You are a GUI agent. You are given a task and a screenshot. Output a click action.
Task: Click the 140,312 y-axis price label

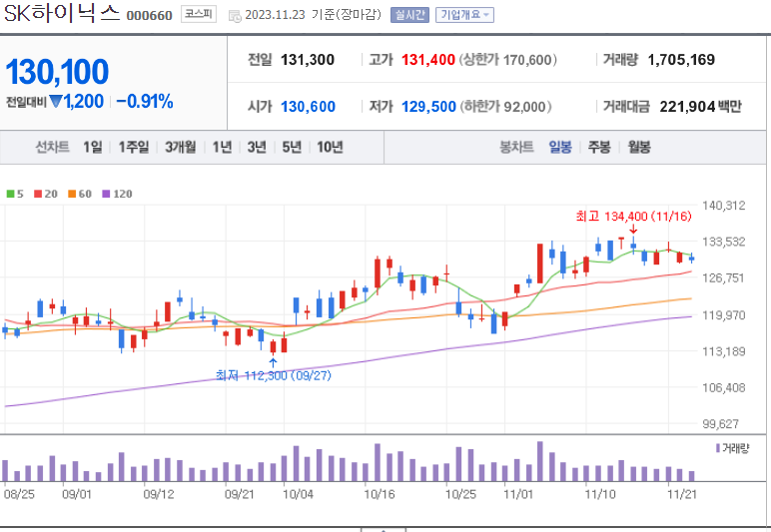(x=724, y=206)
